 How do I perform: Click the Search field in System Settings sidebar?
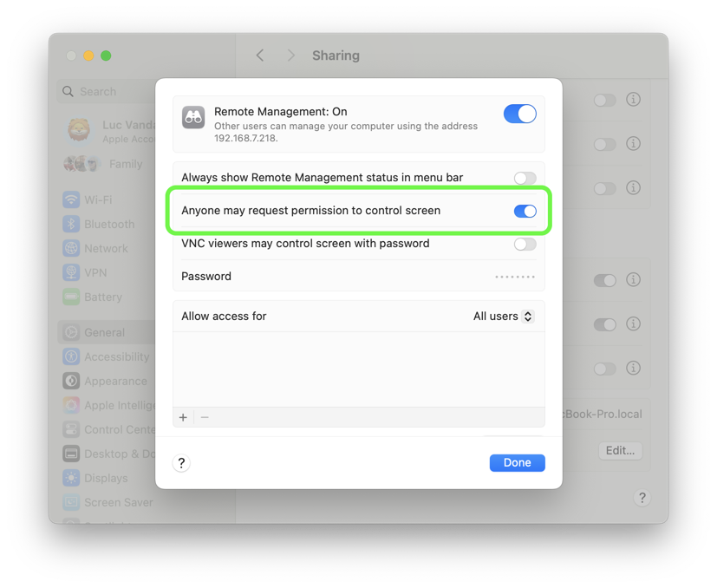108,92
